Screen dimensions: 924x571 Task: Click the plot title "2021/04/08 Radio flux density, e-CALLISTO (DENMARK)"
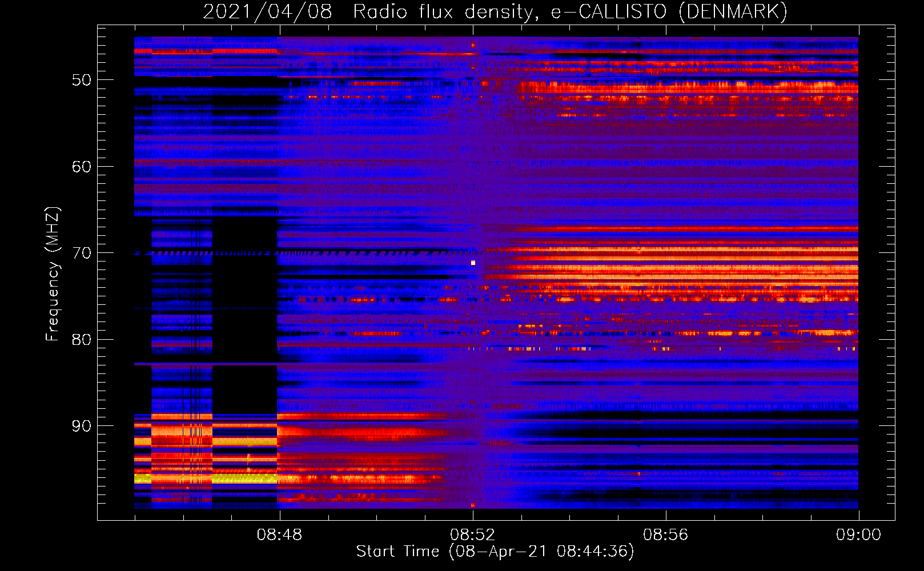495,11
